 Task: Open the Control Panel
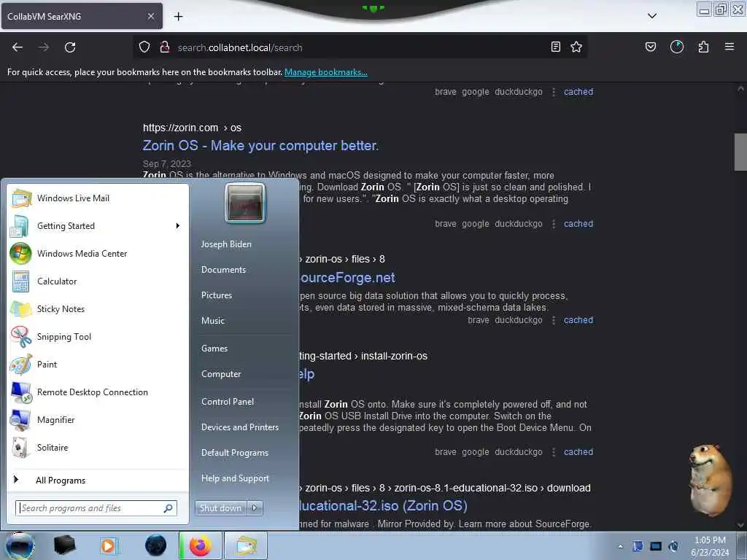pyautogui.click(x=228, y=402)
